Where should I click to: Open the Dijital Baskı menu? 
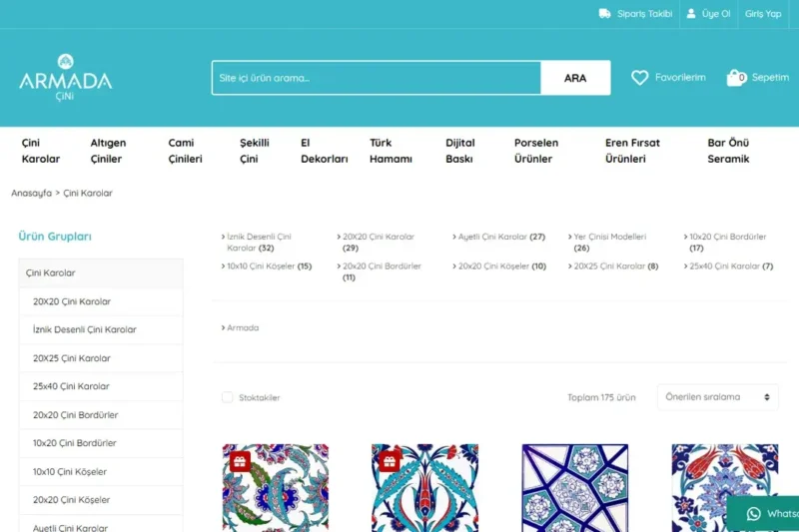tap(460, 151)
